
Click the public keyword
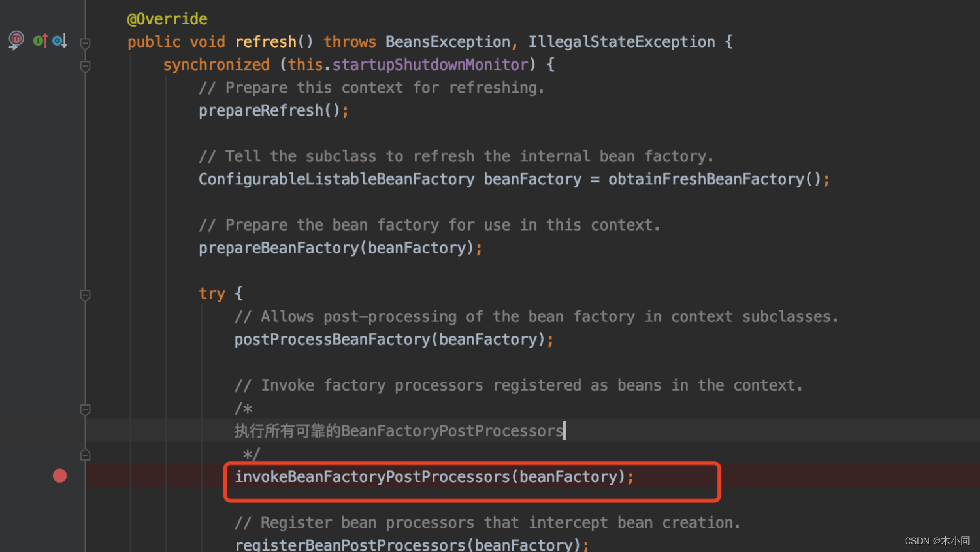click(x=154, y=42)
